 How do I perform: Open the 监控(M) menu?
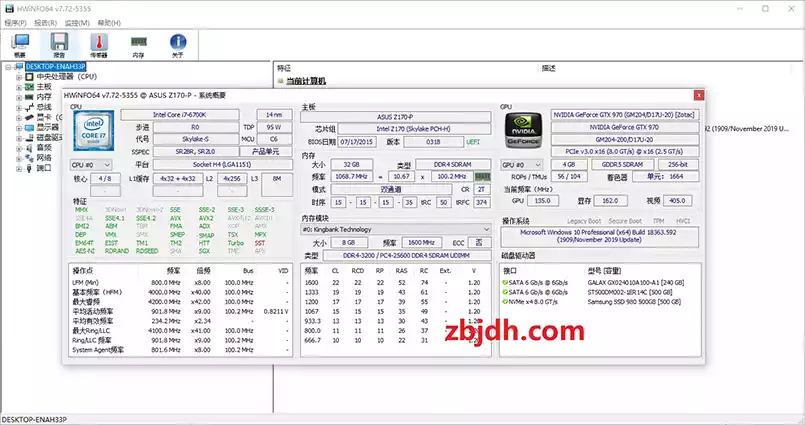[x=77, y=23]
